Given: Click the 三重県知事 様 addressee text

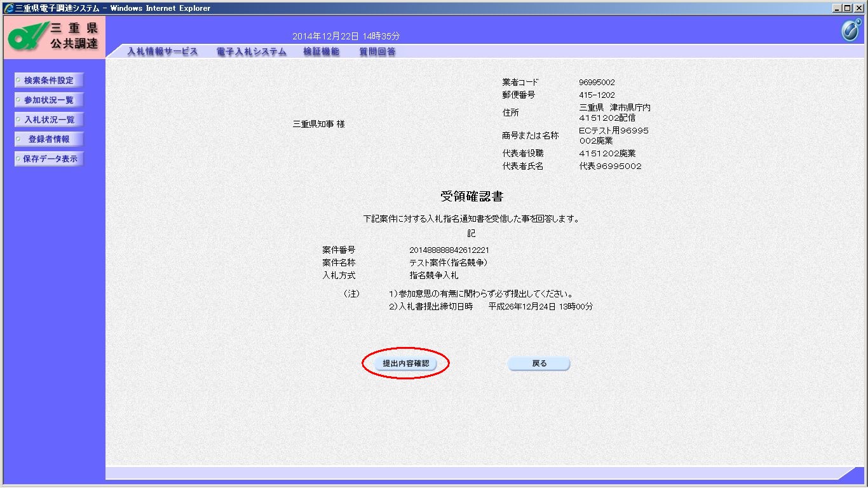Looking at the screenshot, I should (x=318, y=125).
